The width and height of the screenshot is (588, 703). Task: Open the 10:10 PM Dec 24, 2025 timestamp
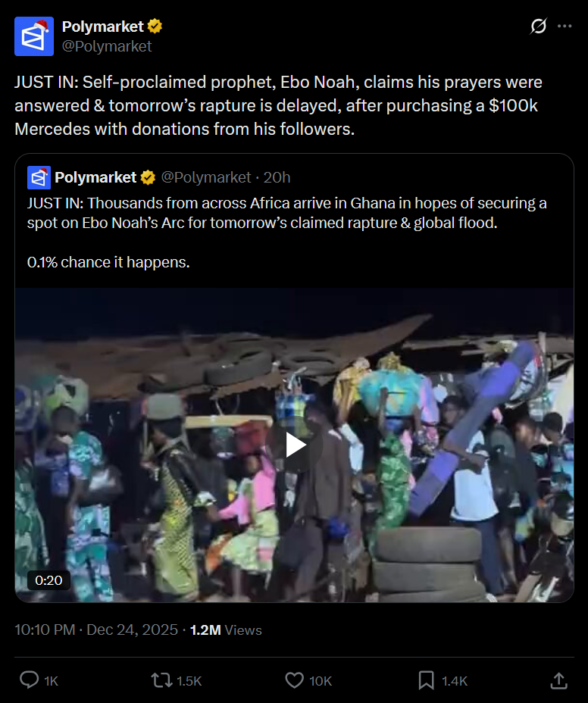pyautogui.click(x=96, y=630)
